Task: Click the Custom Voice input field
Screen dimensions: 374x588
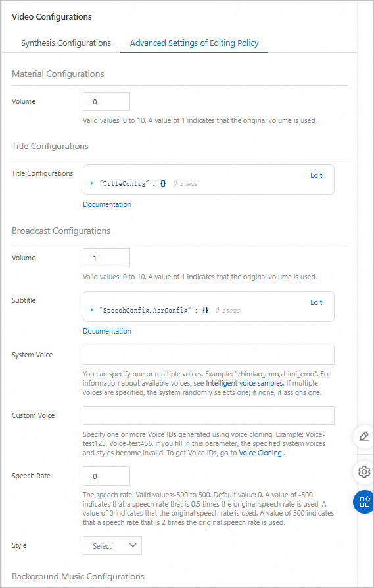Action: 208,415
